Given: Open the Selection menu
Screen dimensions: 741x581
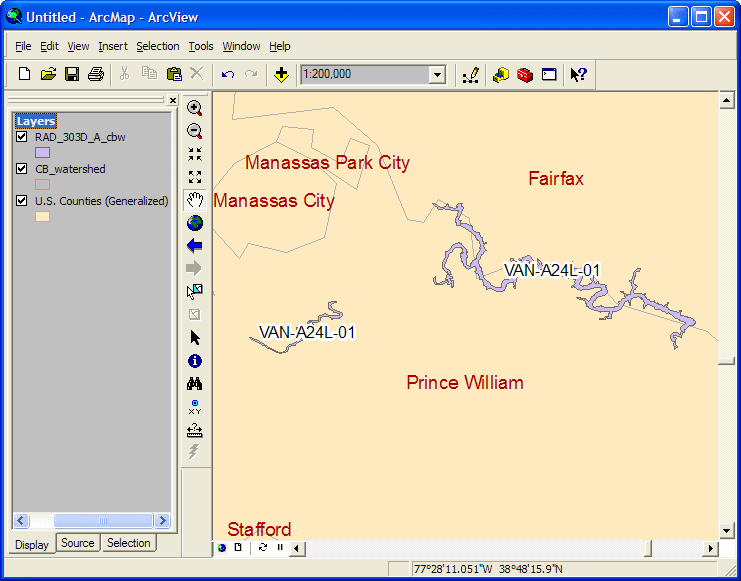Looking at the screenshot, I should 157,46.
